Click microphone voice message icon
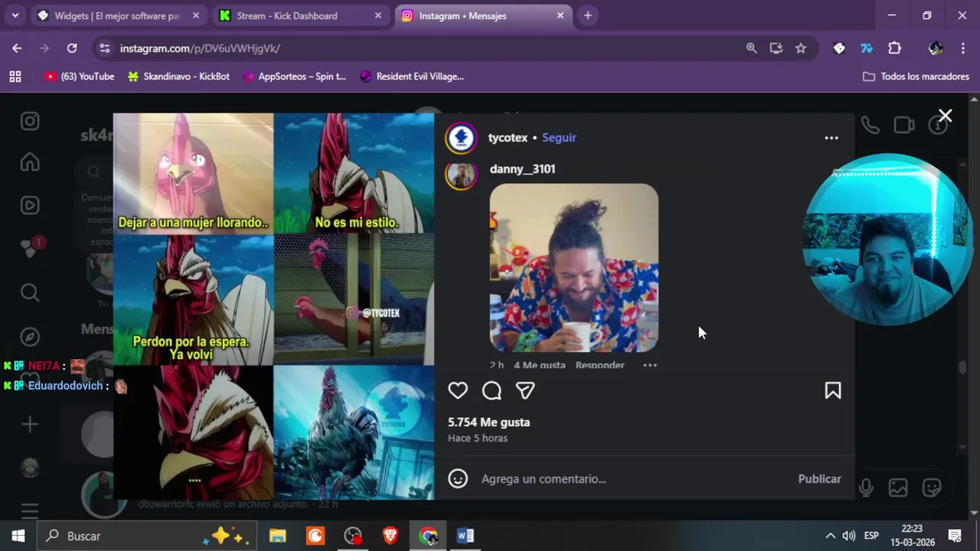Image resolution: width=980 pixels, height=551 pixels. pos(866,487)
